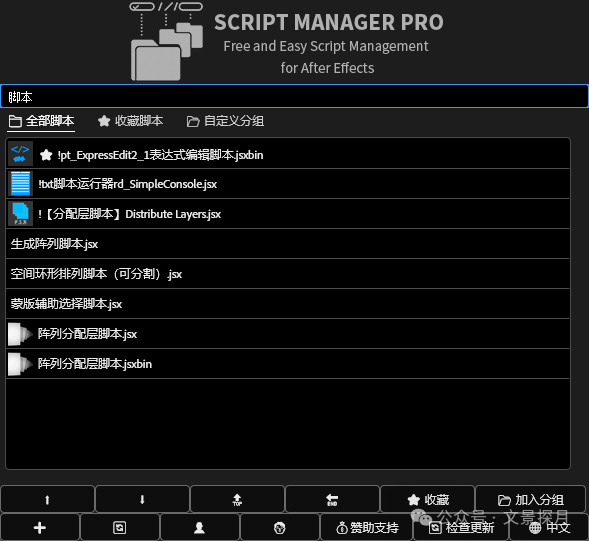The image size is (589, 541).
Task: Click the 收藏 favorite button
Action: click(427, 499)
